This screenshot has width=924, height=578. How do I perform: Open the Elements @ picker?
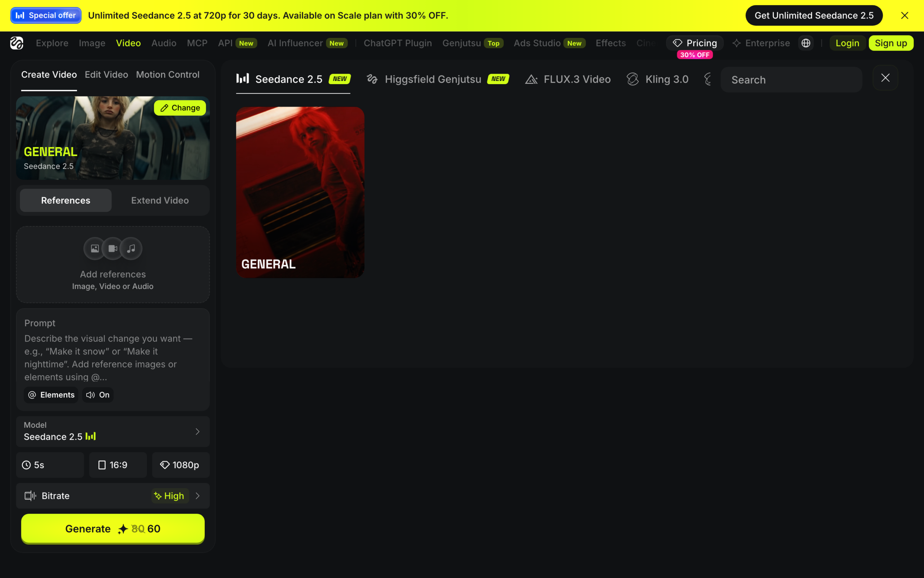51,395
